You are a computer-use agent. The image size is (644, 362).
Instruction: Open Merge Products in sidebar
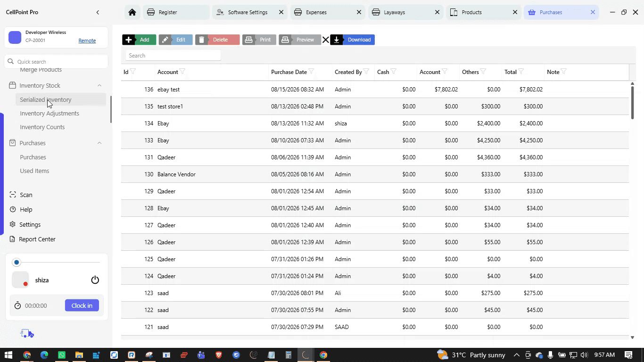pos(41,70)
